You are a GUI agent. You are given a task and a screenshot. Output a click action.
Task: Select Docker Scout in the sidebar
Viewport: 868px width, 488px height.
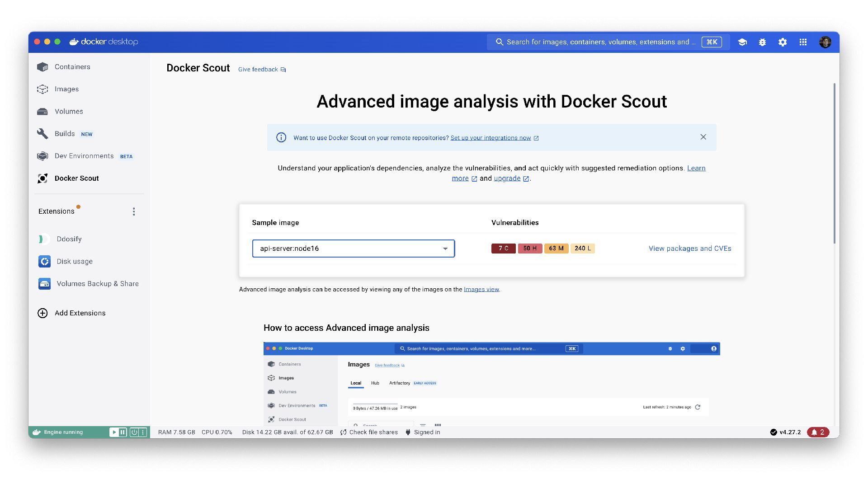pos(76,178)
